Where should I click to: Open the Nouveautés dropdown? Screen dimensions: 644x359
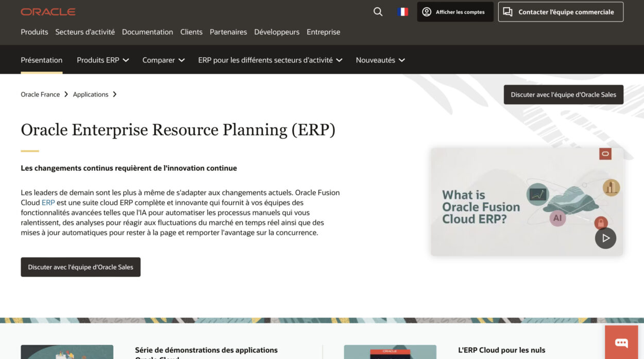coord(380,60)
